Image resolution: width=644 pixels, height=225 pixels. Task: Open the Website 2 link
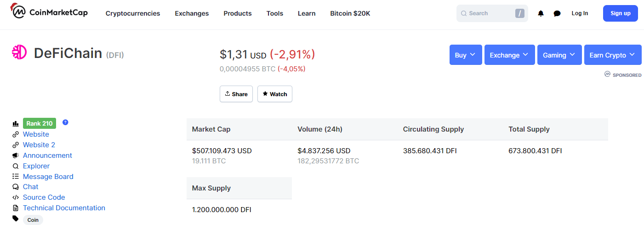coord(39,145)
